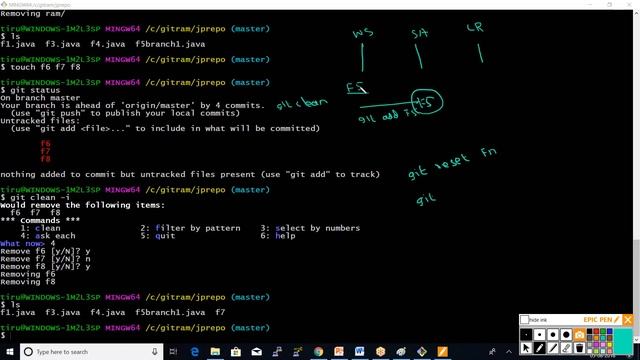Pick the magenta color swatch
Viewport: 640px width, 360px height.
coord(596,344)
